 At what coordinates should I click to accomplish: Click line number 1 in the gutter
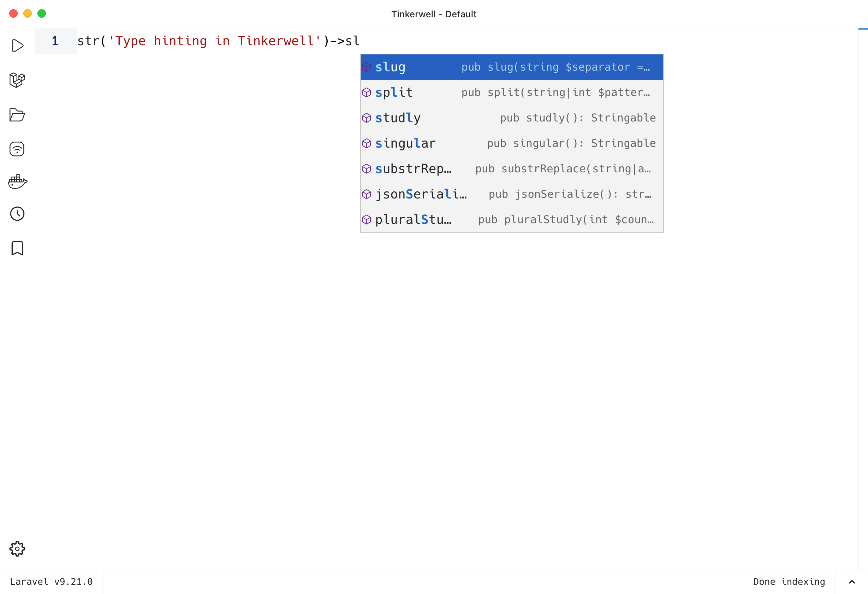[55, 41]
